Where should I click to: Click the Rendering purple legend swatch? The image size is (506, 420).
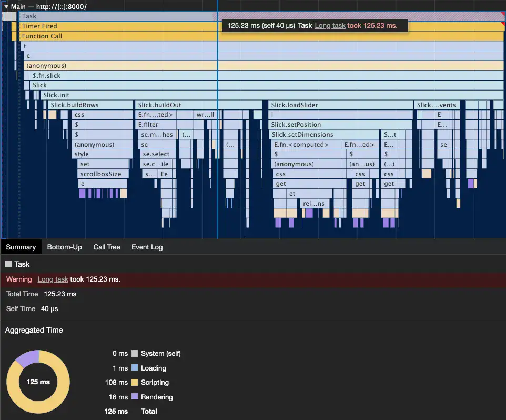pyautogui.click(x=135, y=397)
